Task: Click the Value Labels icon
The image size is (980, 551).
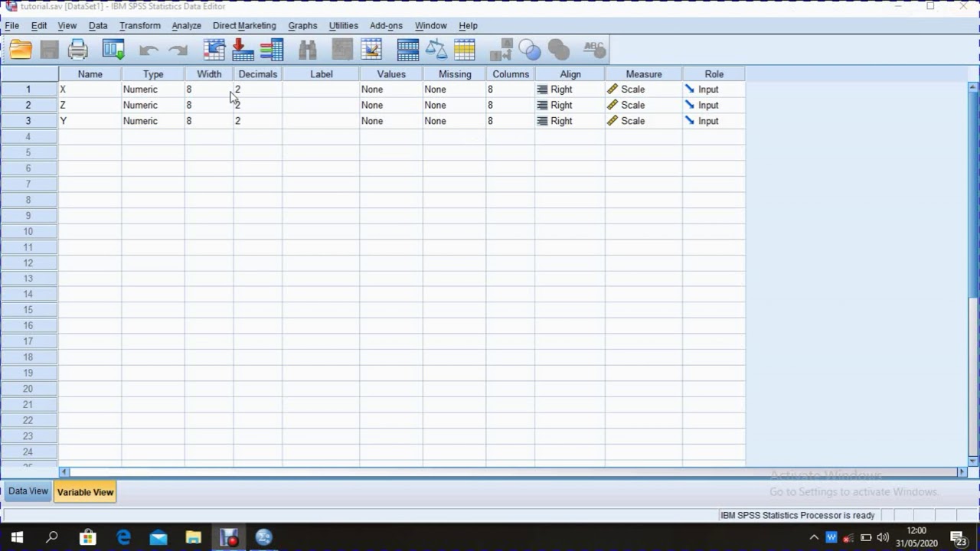Action: click(501, 51)
